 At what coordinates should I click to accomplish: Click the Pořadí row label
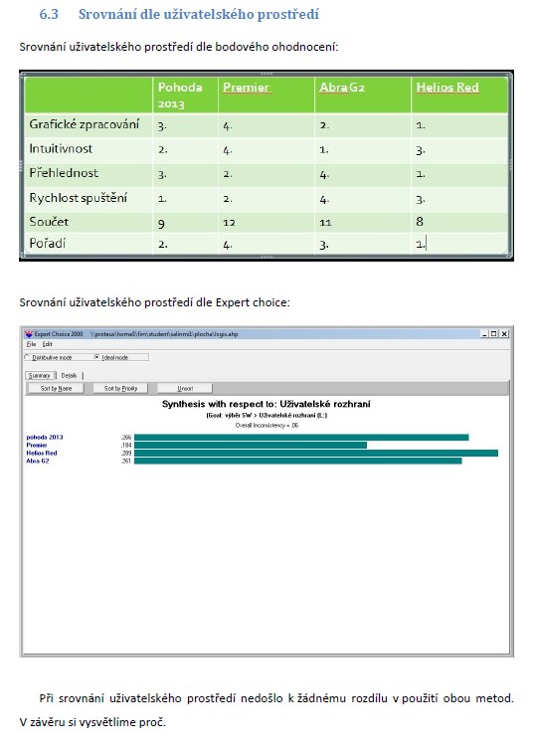pyautogui.click(x=47, y=244)
